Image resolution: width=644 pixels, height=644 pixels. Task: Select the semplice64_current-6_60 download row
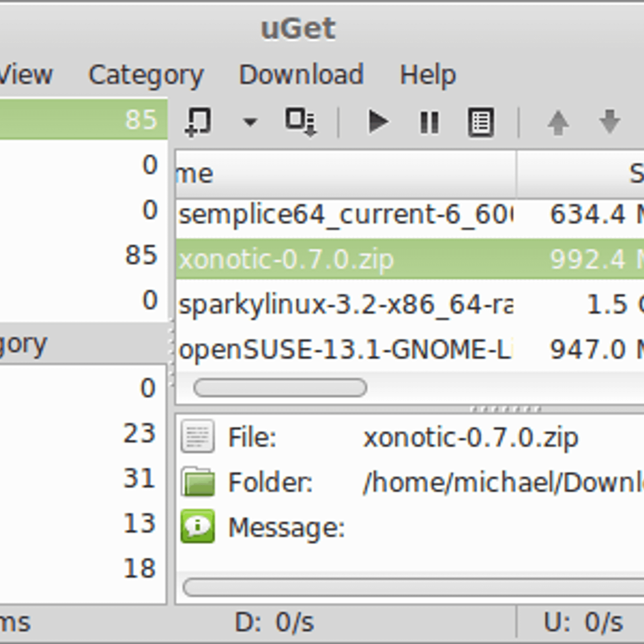tap(410, 215)
